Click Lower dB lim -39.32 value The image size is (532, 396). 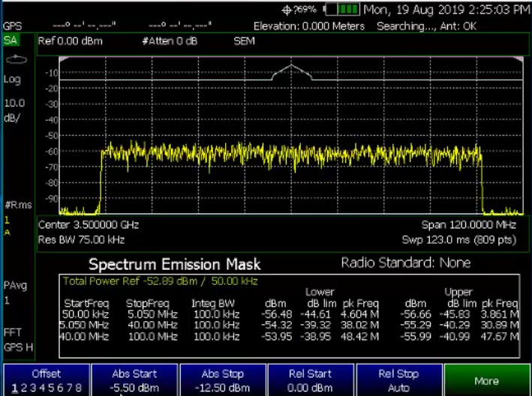click(x=316, y=325)
